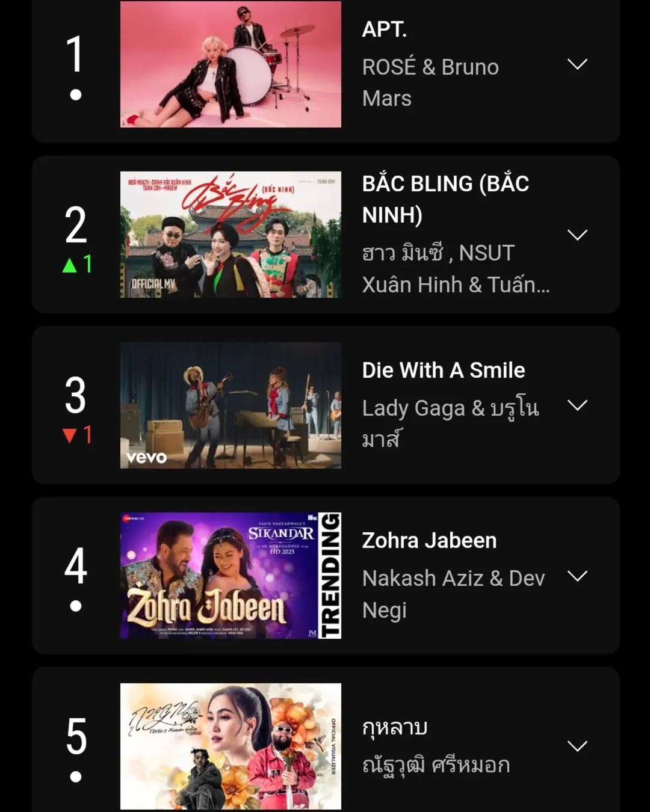Screen dimensions: 650x812
Task: Expand Zohra Jabeen entry chevron
Action: pos(577,576)
